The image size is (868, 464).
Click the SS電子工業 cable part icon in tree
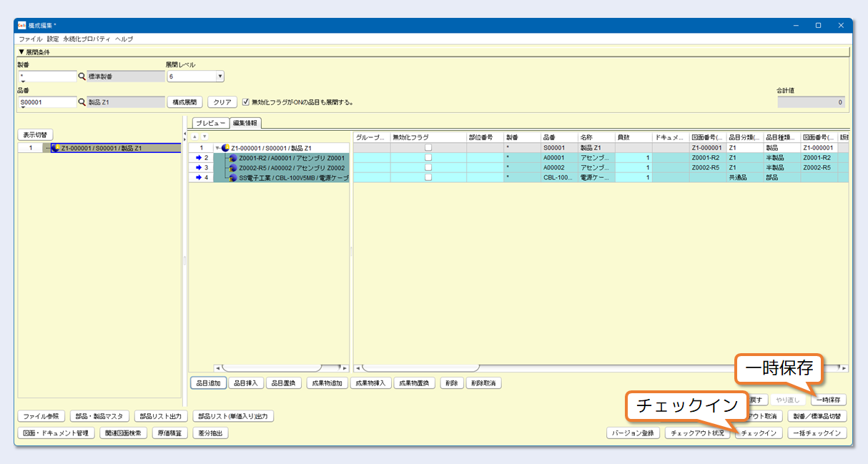233,177
